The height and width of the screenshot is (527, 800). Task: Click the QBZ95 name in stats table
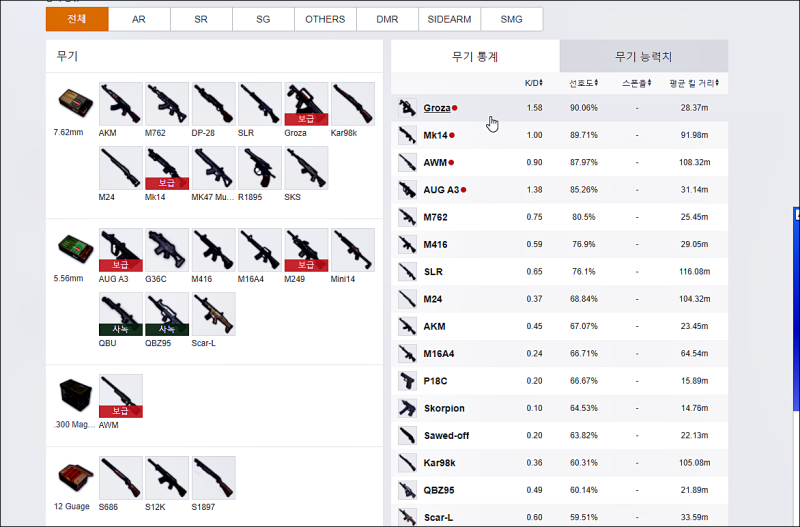click(x=439, y=490)
